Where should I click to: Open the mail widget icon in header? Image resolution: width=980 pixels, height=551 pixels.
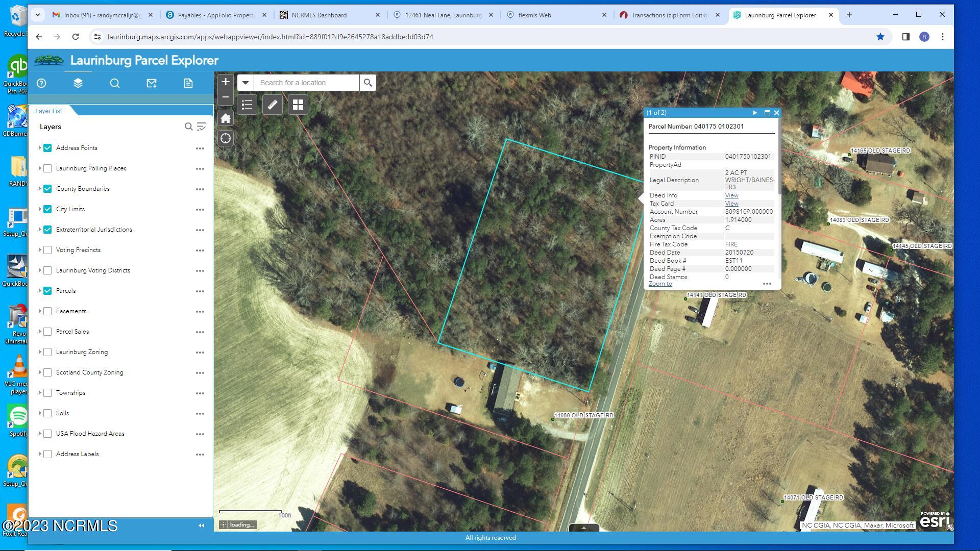[x=152, y=83]
